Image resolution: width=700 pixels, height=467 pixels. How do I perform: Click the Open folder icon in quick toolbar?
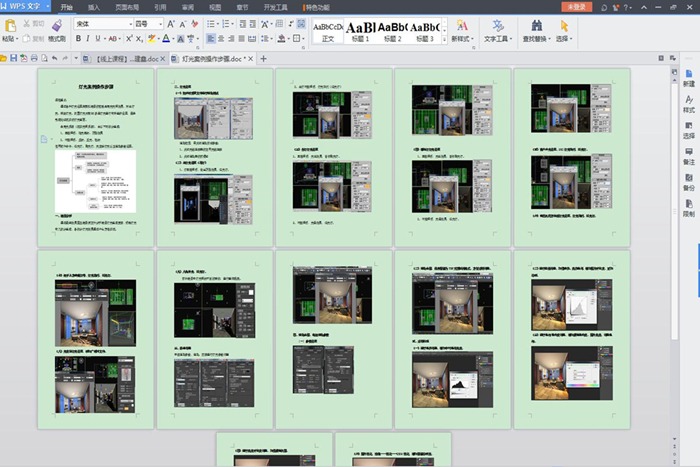pyautogui.click(x=3, y=58)
